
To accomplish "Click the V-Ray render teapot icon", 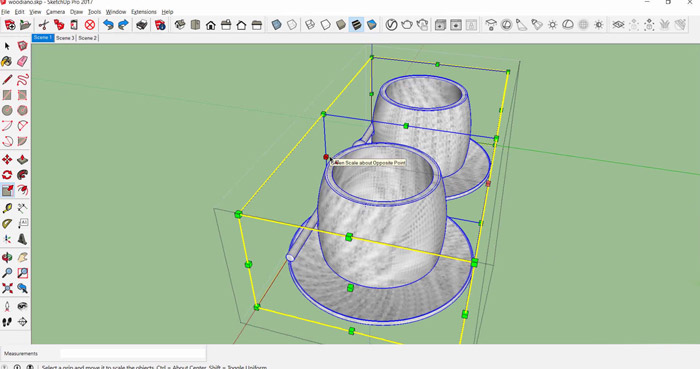I will pos(407,25).
